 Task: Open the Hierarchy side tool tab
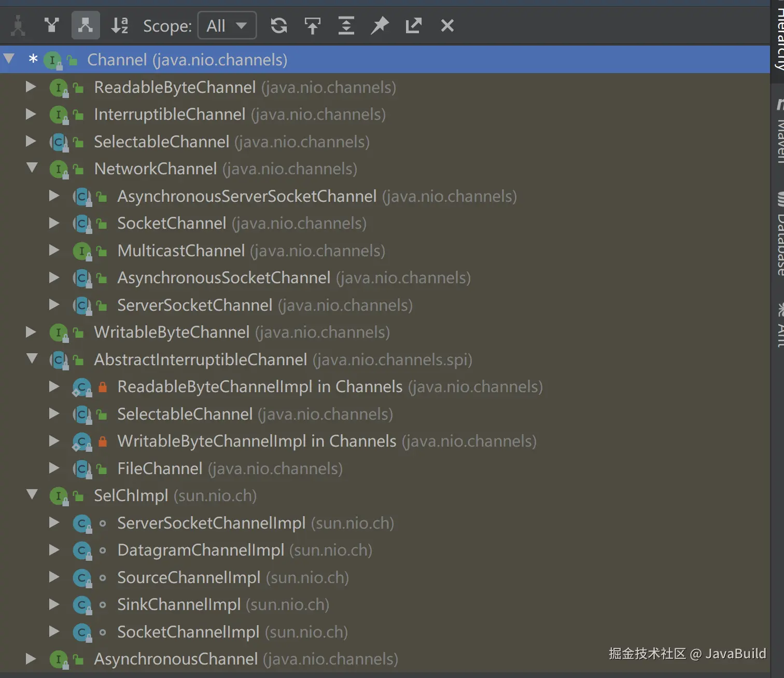777,40
